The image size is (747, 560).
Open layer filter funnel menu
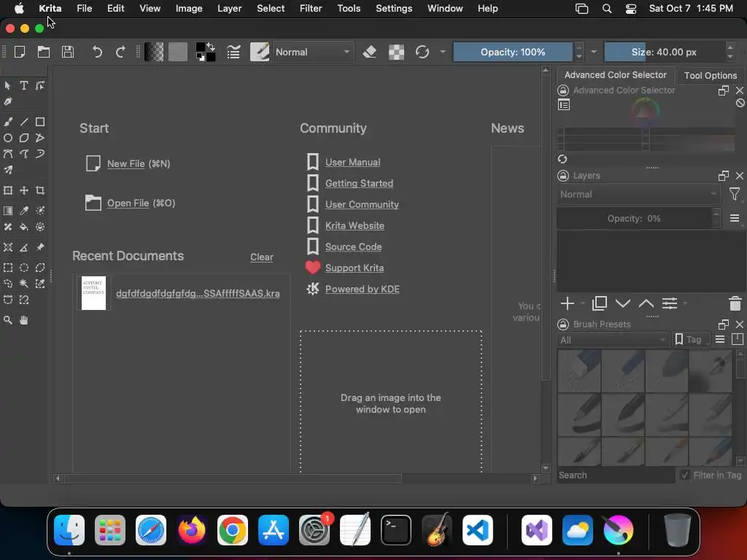point(735,194)
